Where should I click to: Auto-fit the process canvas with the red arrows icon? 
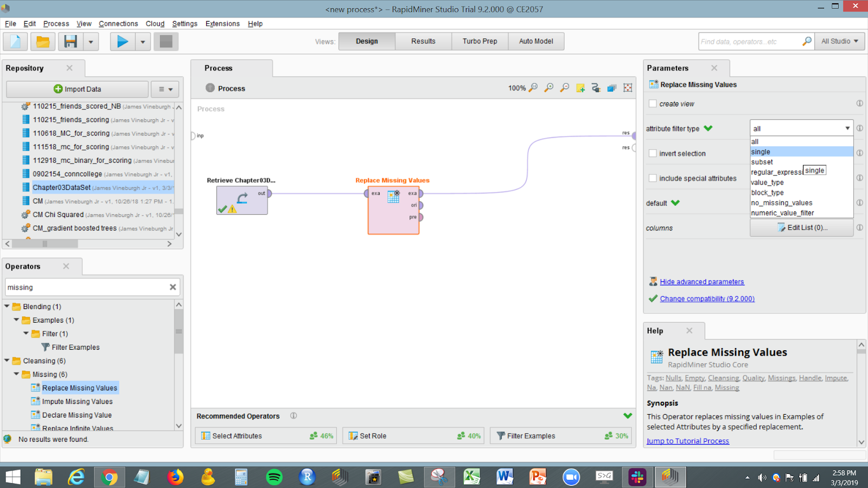pos(628,88)
